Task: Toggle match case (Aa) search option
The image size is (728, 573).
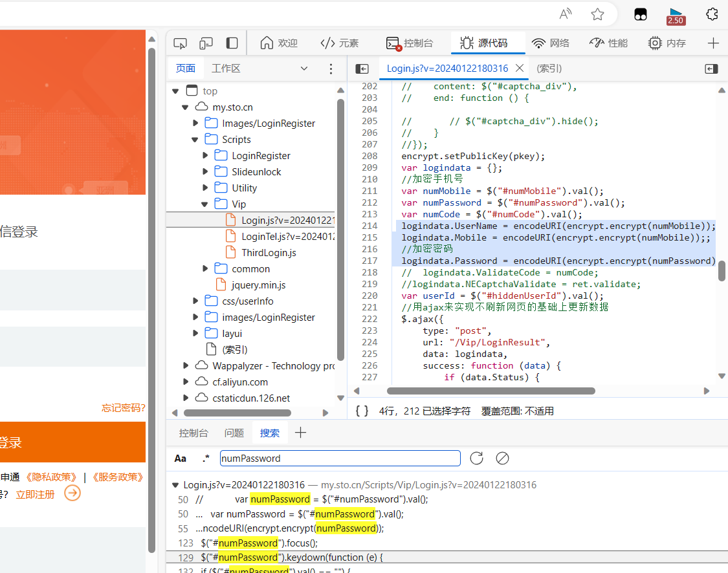Action: pos(181,459)
